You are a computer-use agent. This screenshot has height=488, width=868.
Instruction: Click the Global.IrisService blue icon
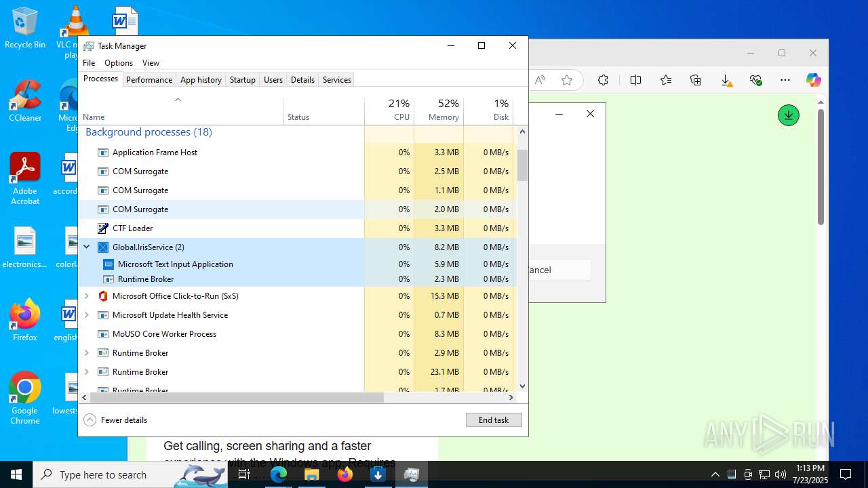pyautogui.click(x=103, y=247)
